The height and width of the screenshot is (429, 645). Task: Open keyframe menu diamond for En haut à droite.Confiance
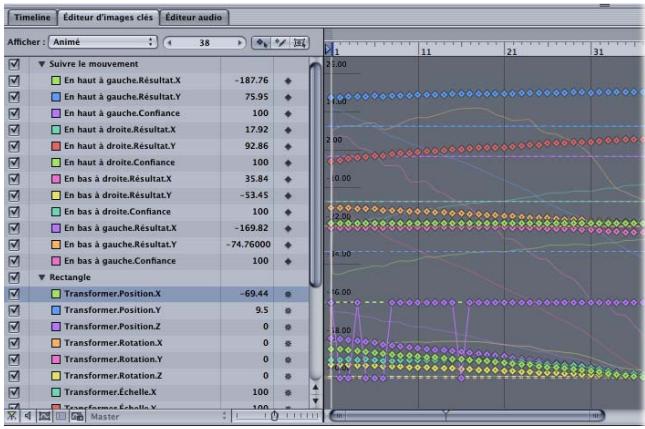(288, 163)
